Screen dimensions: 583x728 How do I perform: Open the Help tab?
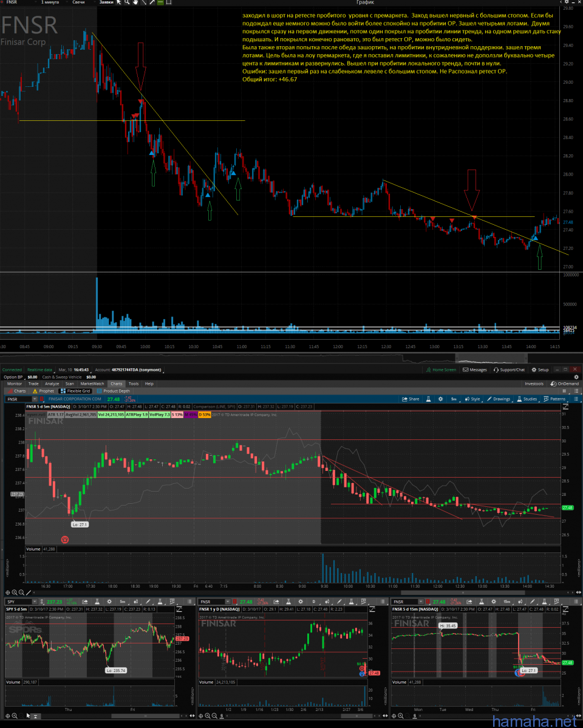pos(149,384)
